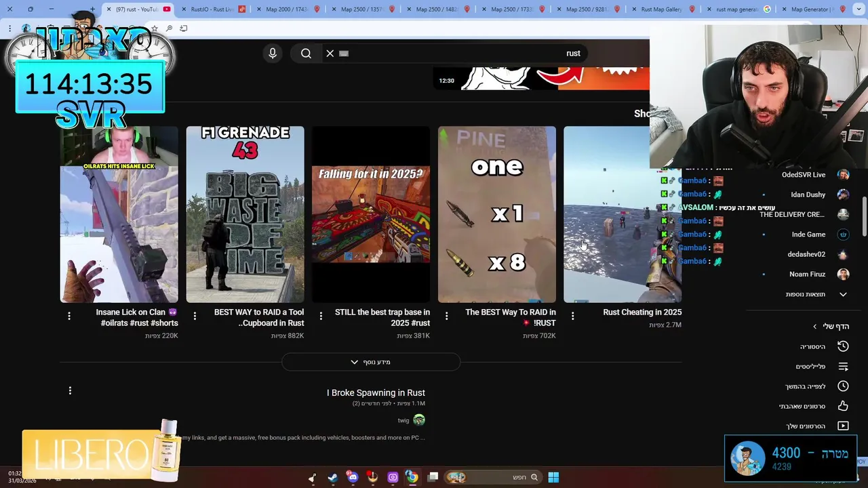This screenshot has width=868, height=488.
Task: Open a new browser tab with plus
Action: (92, 9)
